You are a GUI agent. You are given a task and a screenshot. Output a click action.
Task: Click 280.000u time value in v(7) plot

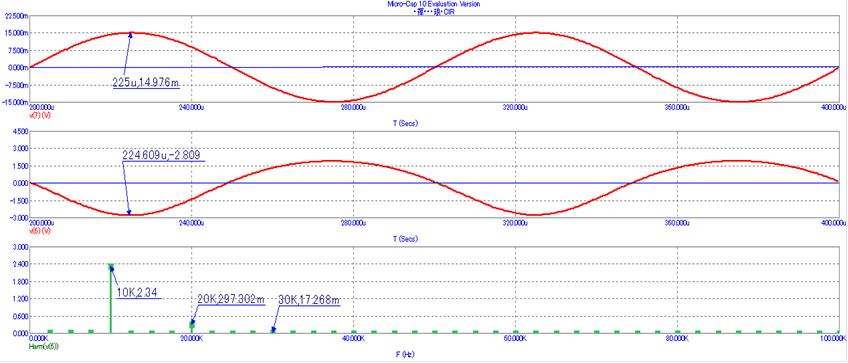click(354, 107)
